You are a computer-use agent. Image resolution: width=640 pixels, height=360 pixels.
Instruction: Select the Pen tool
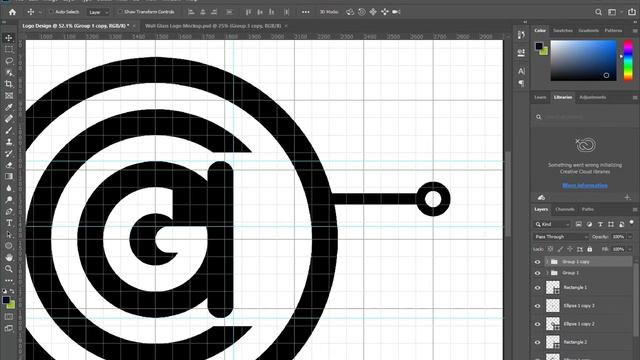(9, 211)
